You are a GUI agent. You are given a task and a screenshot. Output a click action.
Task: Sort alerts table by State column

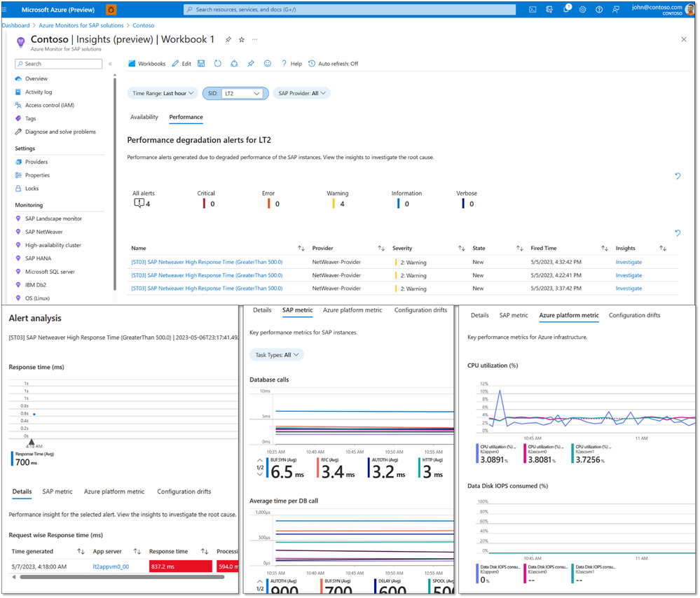[x=520, y=248]
